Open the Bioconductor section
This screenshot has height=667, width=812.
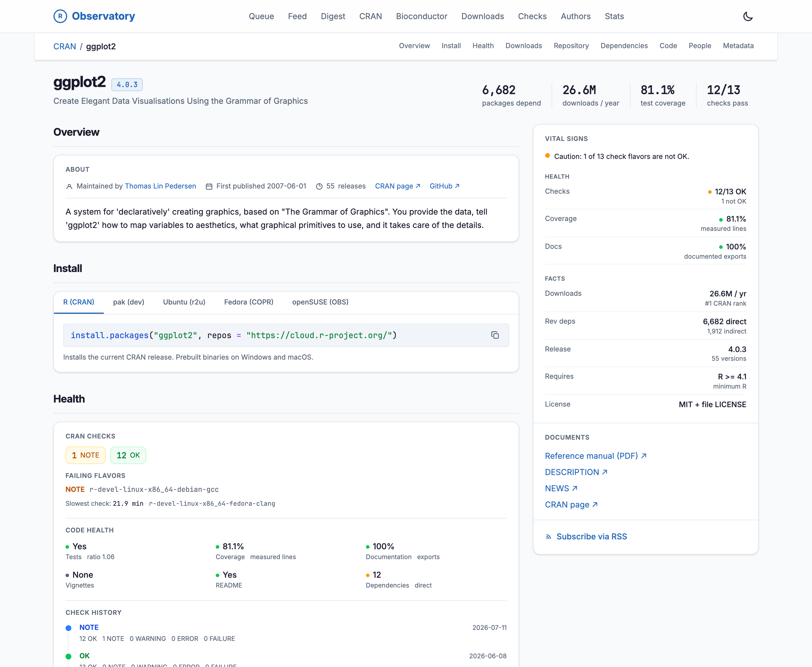tap(422, 16)
